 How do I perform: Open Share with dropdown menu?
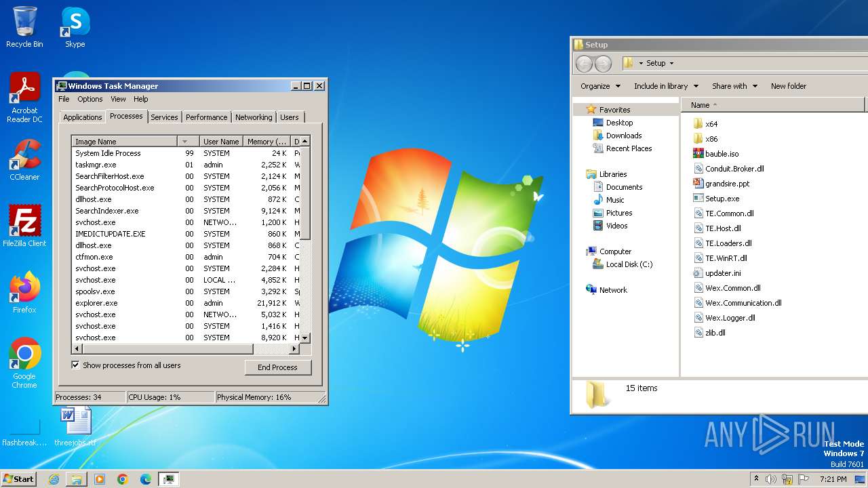pyautogui.click(x=734, y=86)
